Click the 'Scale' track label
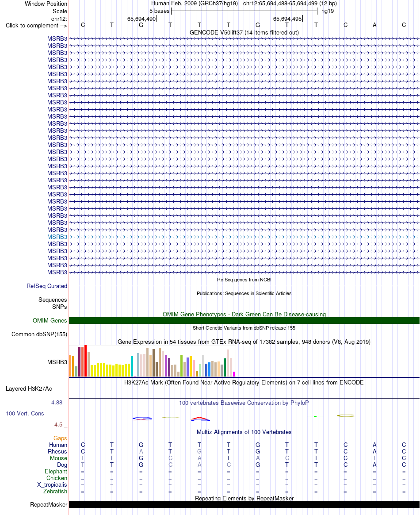This screenshot has width=420, height=515. point(60,11)
